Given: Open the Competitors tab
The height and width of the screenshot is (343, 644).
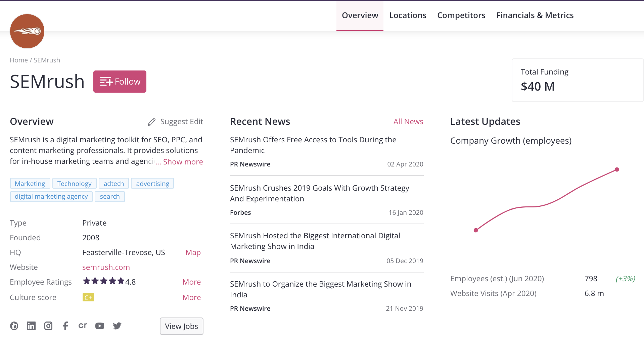Looking at the screenshot, I should point(461,15).
